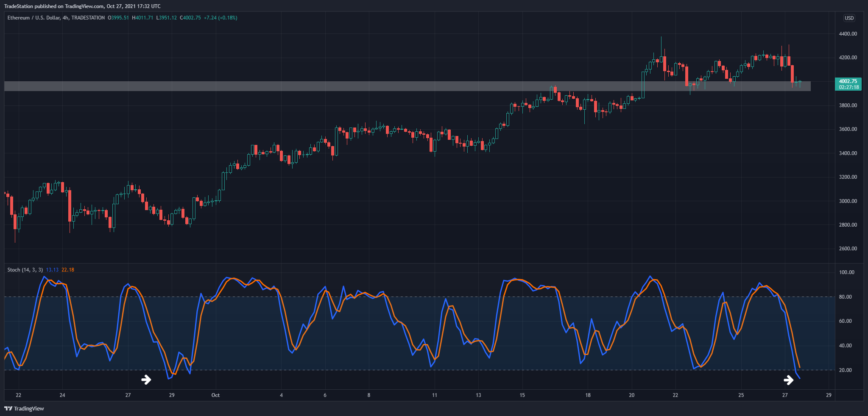This screenshot has width=868, height=416.
Task: Click the current price label 4002.75
Action: tap(848, 81)
